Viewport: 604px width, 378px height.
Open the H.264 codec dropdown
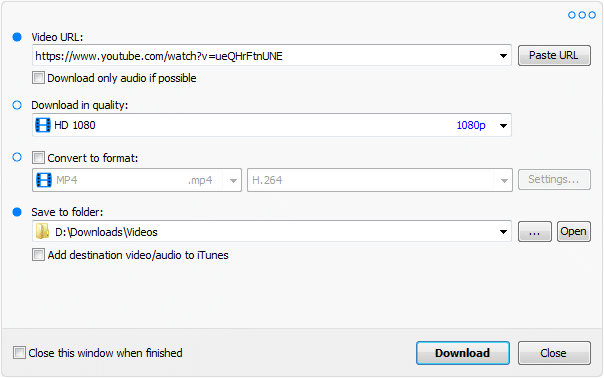pos(504,180)
